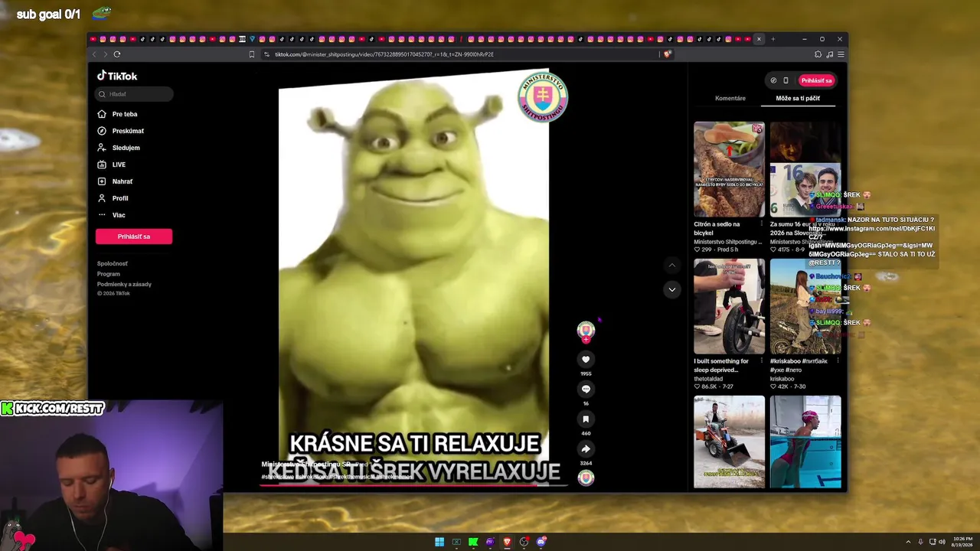Open Podmienky a zásady link
980x551 pixels.
click(x=124, y=284)
